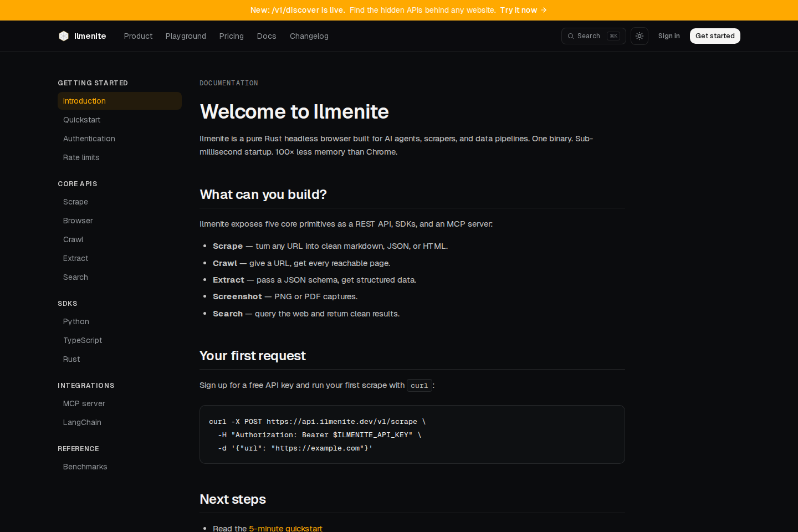Click the Ilmenite hexagon logo icon
This screenshot has height=532, width=798.
tap(64, 36)
